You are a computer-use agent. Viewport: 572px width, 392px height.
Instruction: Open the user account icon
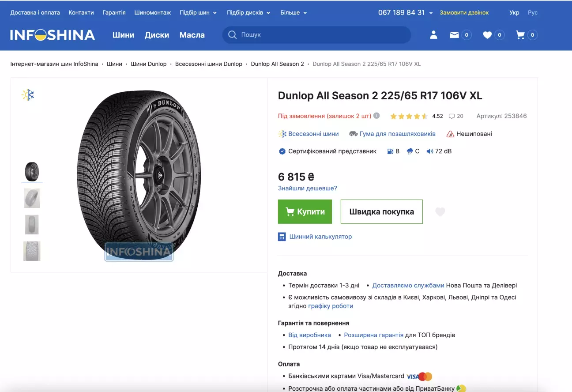433,34
